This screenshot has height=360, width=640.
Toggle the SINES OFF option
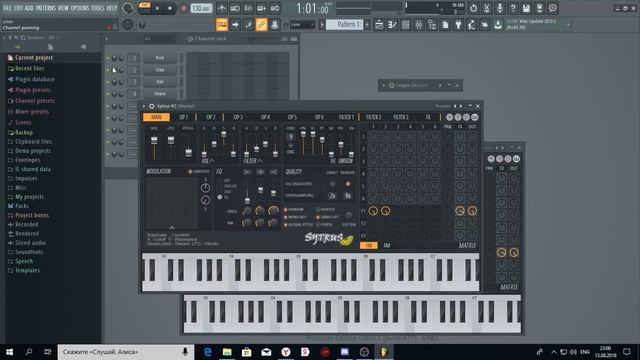click(x=318, y=217)
